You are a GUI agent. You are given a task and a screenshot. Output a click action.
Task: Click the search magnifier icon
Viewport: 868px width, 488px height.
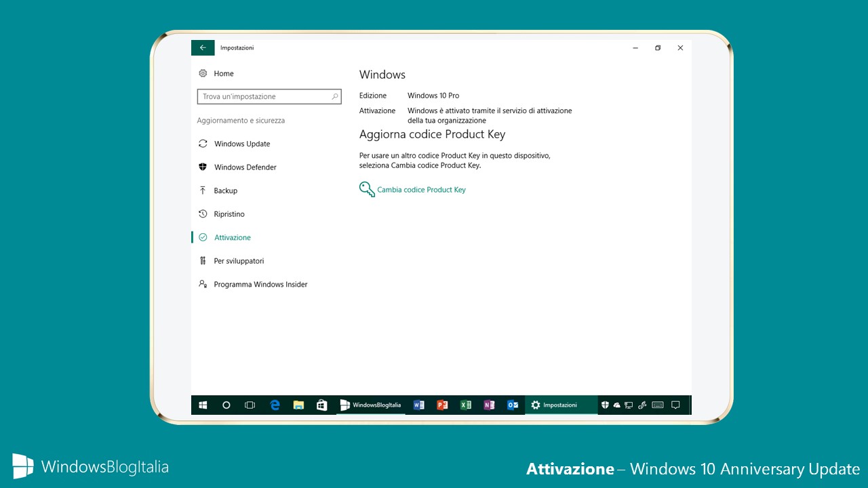click(335, 96)
